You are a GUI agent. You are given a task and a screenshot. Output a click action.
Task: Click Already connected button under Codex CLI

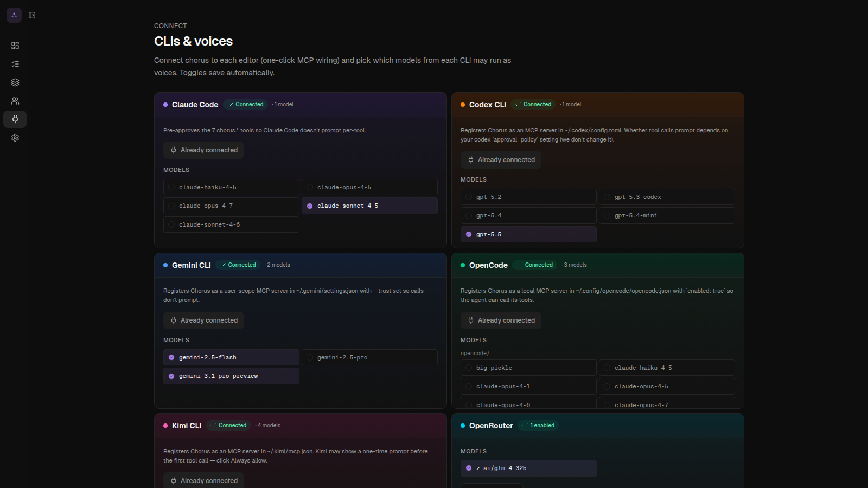pos(501,160)
